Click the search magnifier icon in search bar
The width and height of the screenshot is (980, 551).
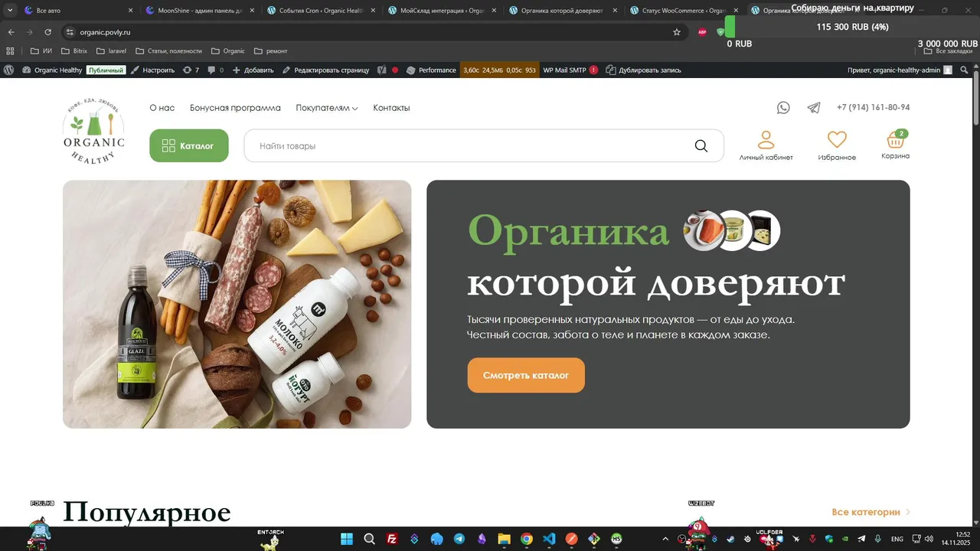(701, 146)
